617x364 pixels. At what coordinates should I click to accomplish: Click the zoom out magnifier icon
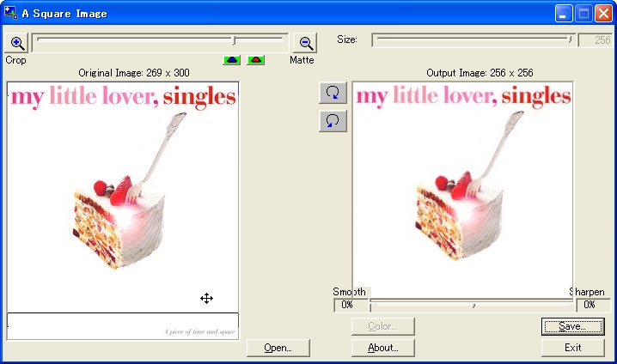coord(305,43)
